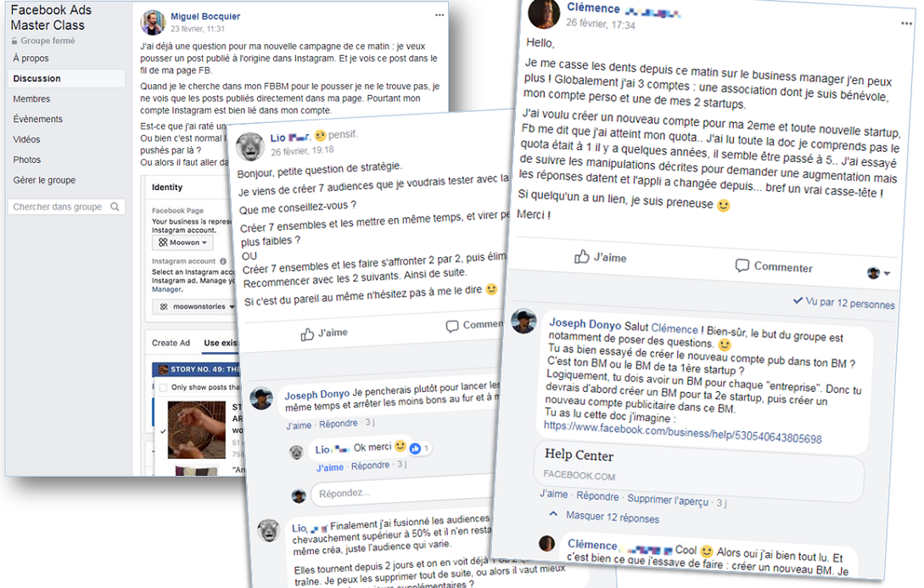Click Commenter speech bubble on Clémence's post

pyautogui.click(x=774, y=266)
